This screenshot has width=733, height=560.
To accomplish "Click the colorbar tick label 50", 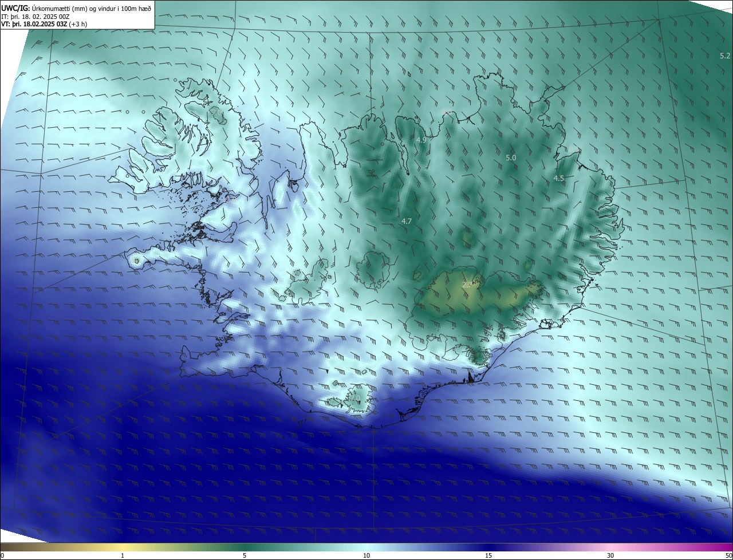I will 728,555.
